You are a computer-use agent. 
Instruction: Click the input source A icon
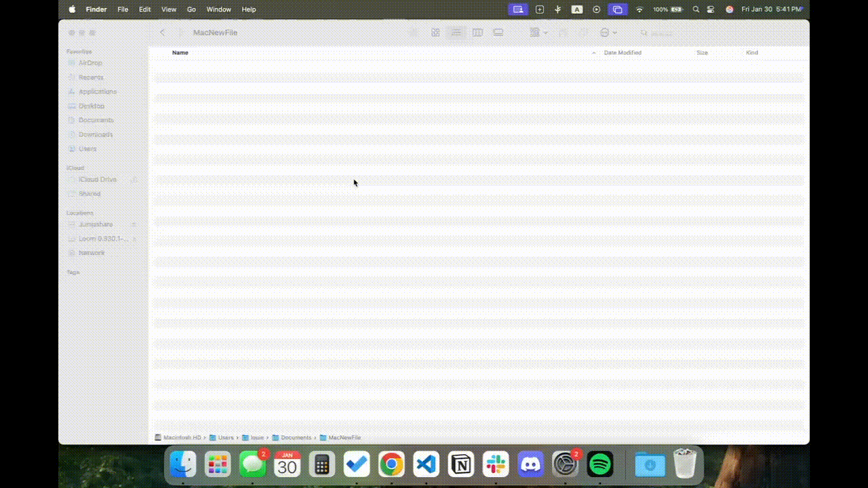[577, 9]
